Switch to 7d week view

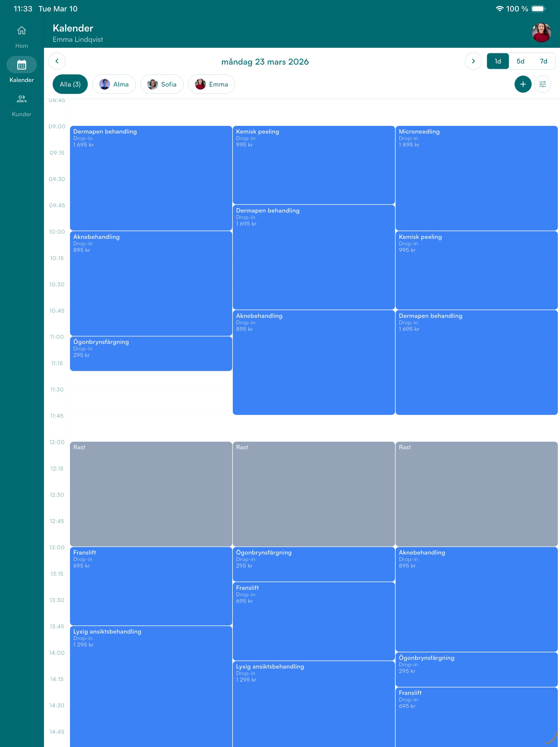click(543, 61)
